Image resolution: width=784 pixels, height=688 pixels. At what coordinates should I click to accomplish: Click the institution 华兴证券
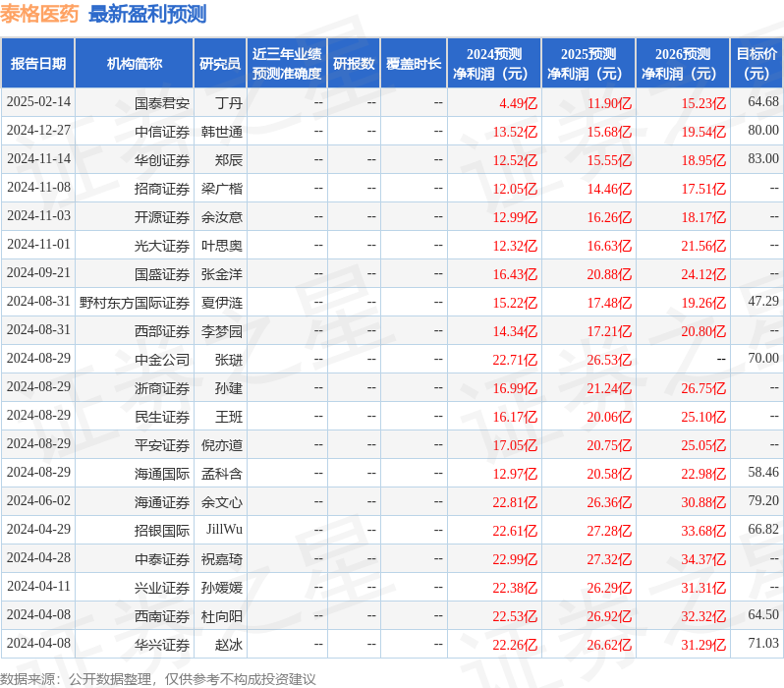162,645
